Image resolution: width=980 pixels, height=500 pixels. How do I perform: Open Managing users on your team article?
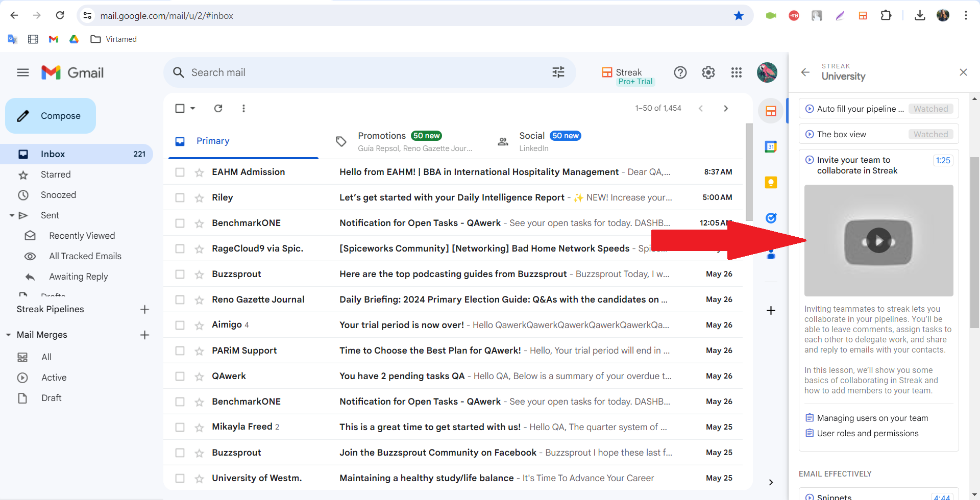(x=872, y=418)
